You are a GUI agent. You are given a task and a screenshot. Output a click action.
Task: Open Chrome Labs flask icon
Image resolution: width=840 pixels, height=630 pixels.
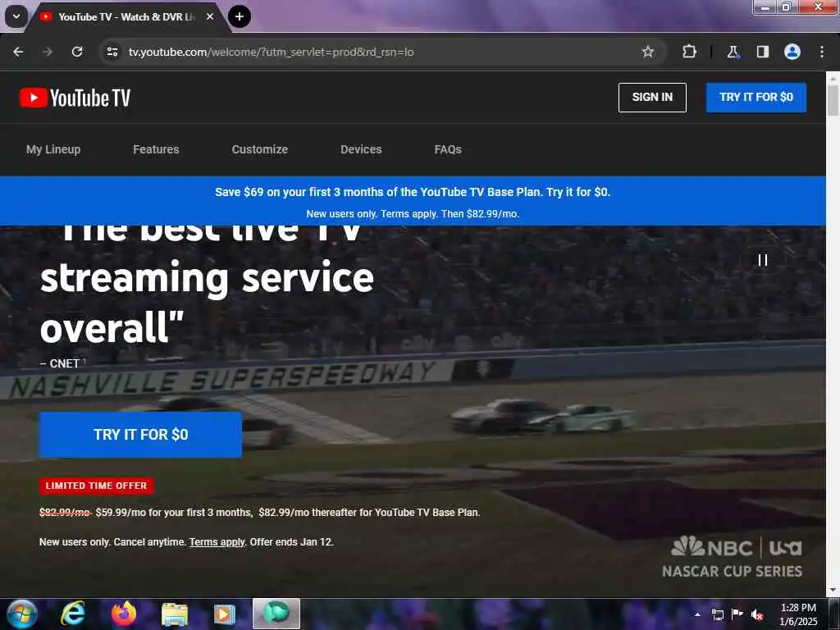pyautogui.click(x=733, y=52)
